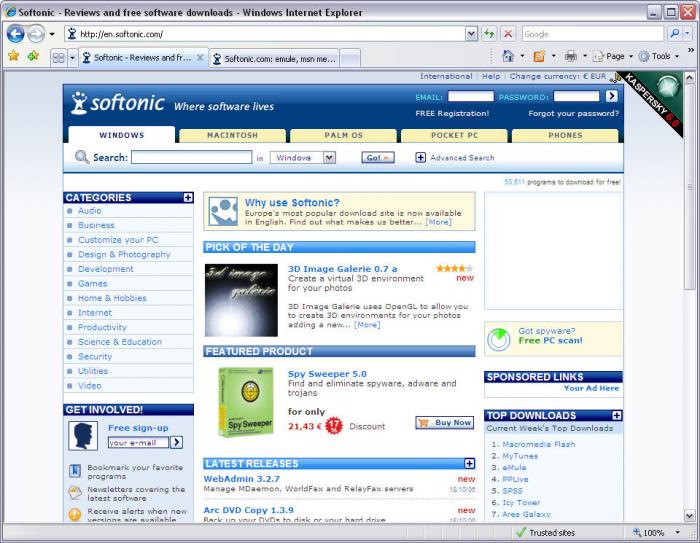Go to the browser Home page icon
This screenshot has width=700, height=543.
pyautogui.click(x=509, y=57)
